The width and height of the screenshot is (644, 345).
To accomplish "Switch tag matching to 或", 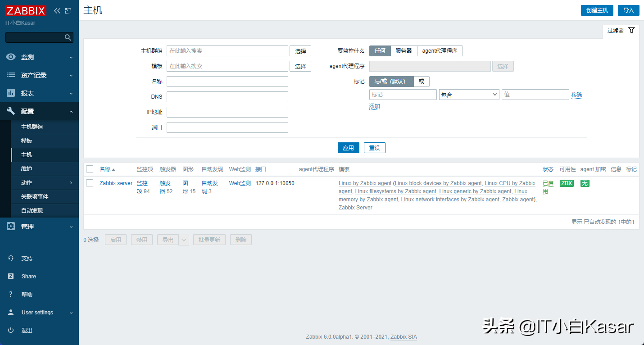I will 422,82.
